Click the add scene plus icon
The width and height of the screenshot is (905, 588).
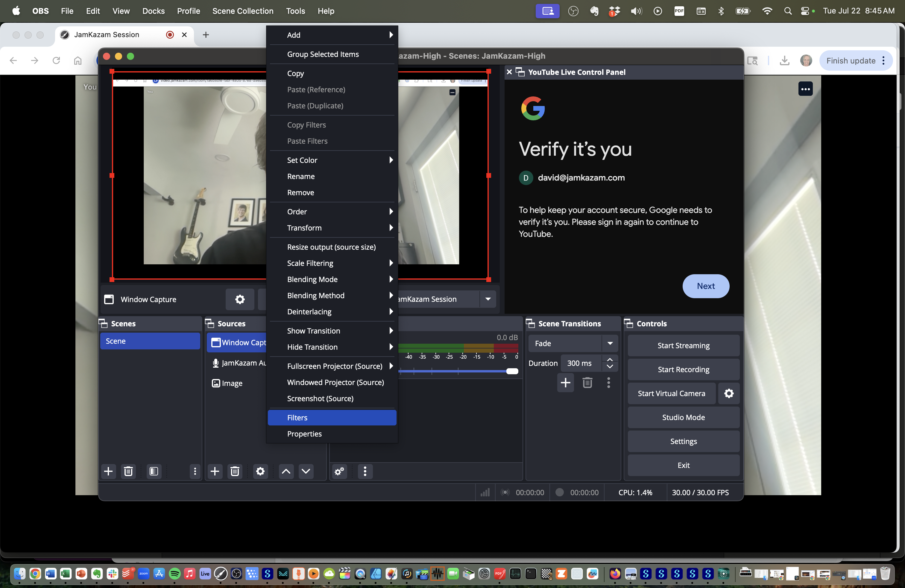108,472
